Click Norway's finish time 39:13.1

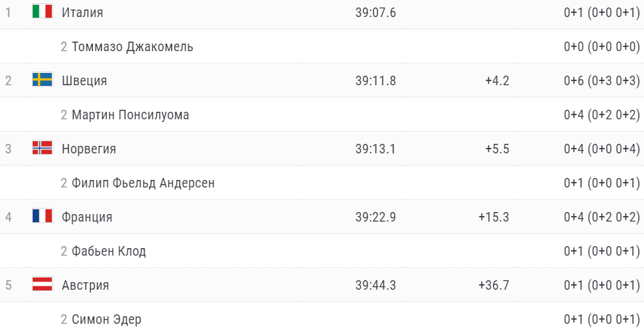(375, 149)
